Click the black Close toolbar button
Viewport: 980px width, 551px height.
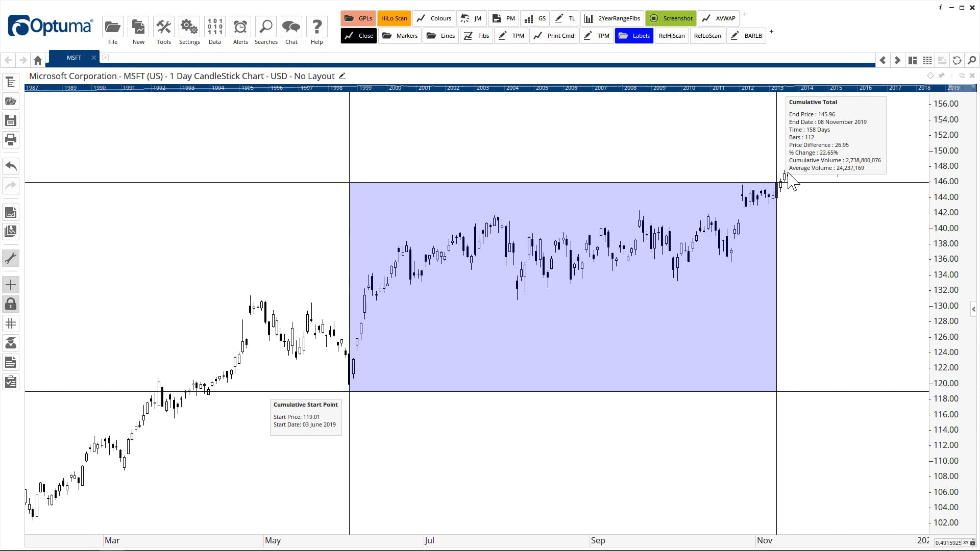pos(358,36)
